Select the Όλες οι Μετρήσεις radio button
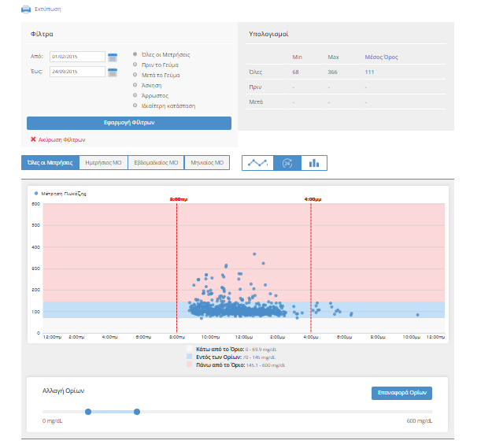Screen dimensions: 481x448 point(135,54)
